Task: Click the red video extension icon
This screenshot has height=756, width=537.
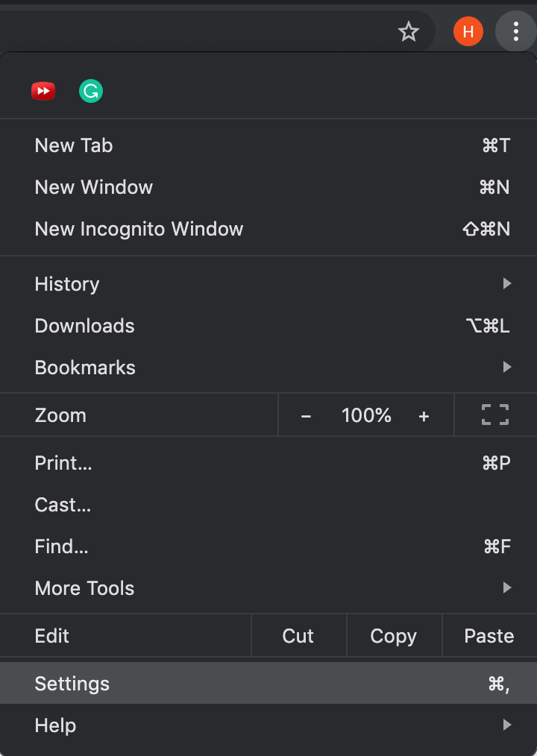Action: 43,90
